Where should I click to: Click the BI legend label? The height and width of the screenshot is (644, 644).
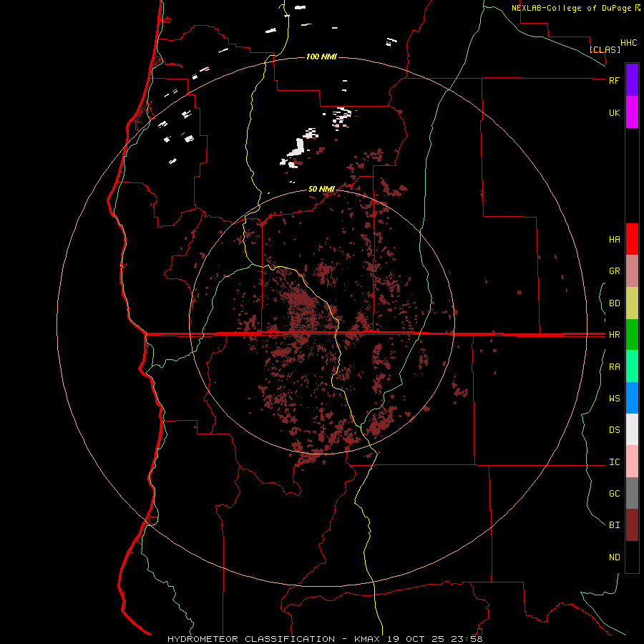(614, 525)
